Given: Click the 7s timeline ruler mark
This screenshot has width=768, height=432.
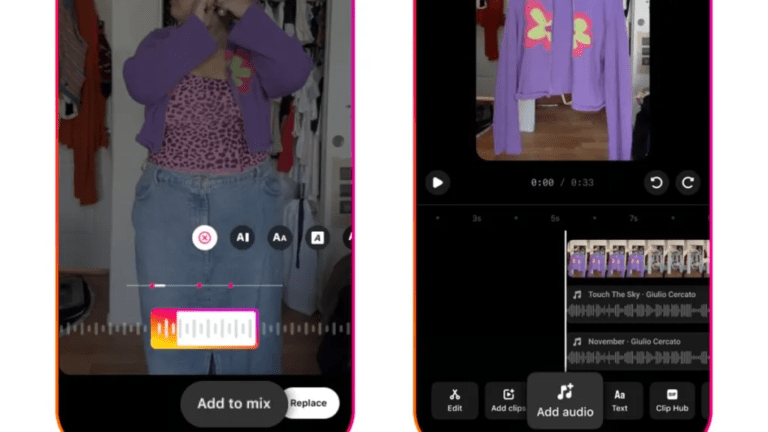Looking at the screenshot, I should (x=633, y=218).
